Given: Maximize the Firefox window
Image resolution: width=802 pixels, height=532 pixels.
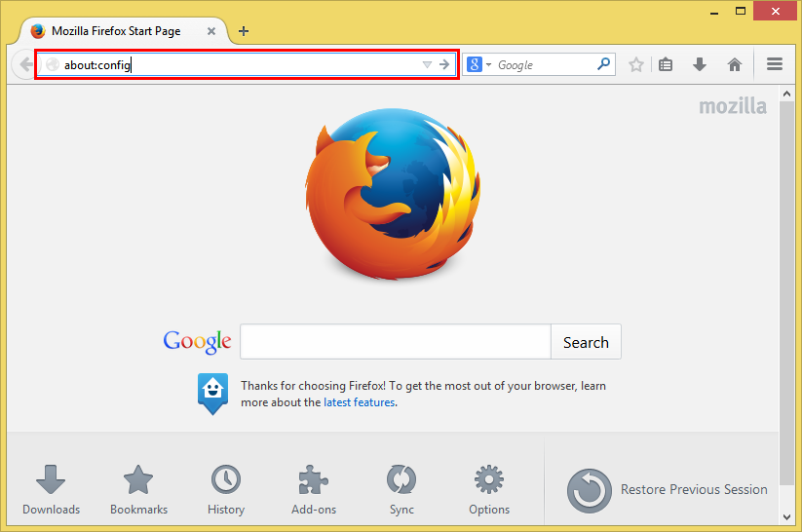Looking at the screenshot, I should pyautogui.click(x=740, y=11).
